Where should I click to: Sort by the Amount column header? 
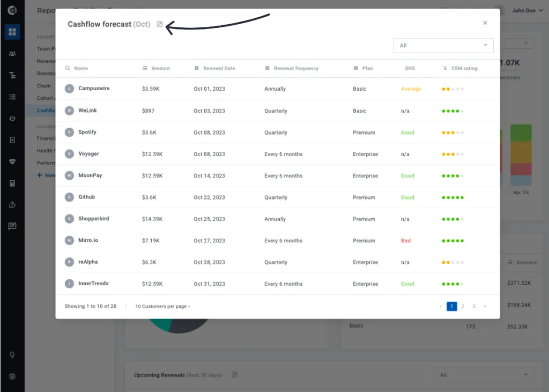coord(156,68)
